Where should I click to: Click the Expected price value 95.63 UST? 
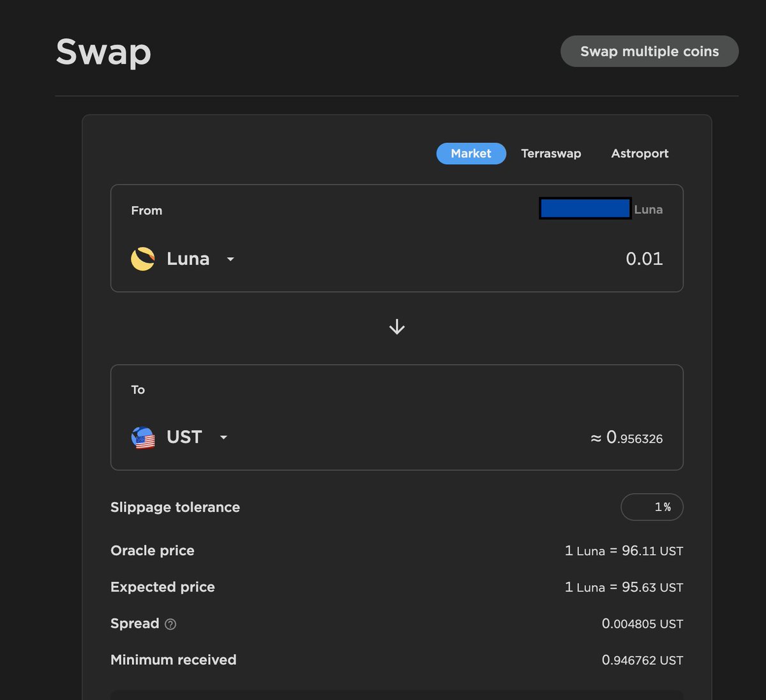[x=624, y=587]
